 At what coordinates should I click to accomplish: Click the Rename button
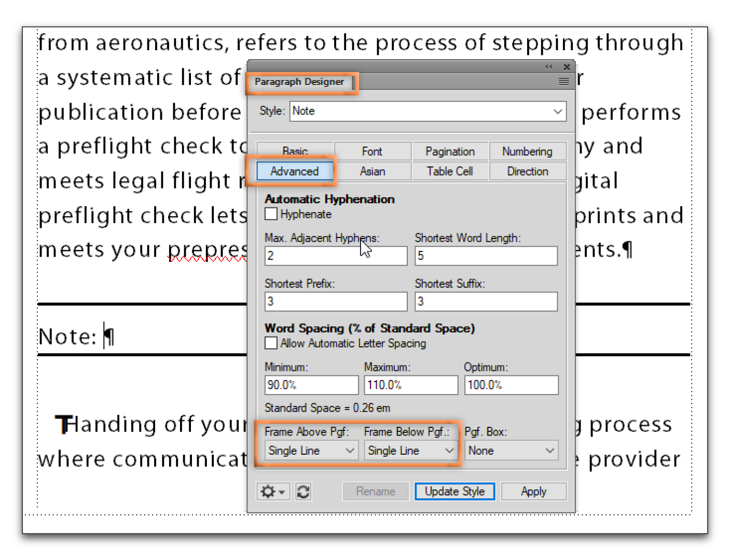[x=376, y=491]
